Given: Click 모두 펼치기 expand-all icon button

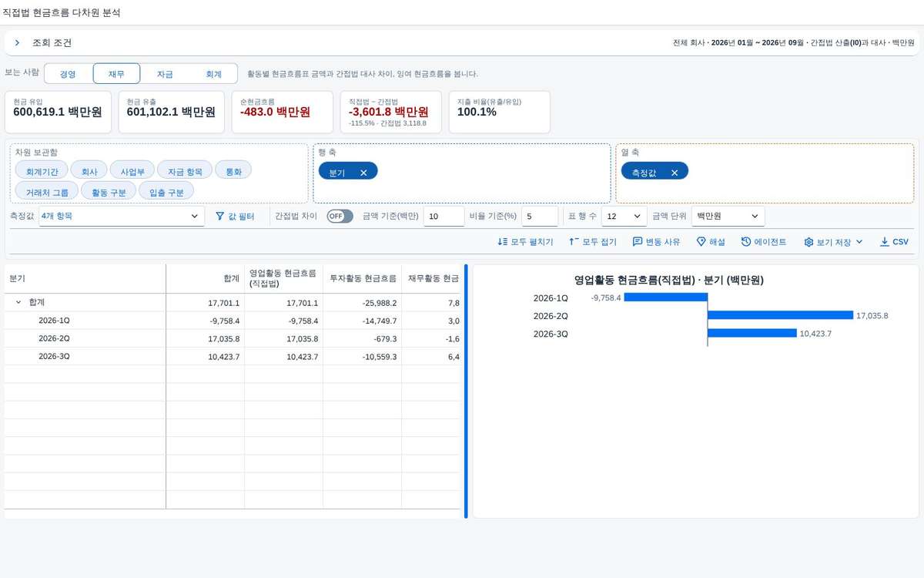Looking at the screenshot, I should point(526,242).
